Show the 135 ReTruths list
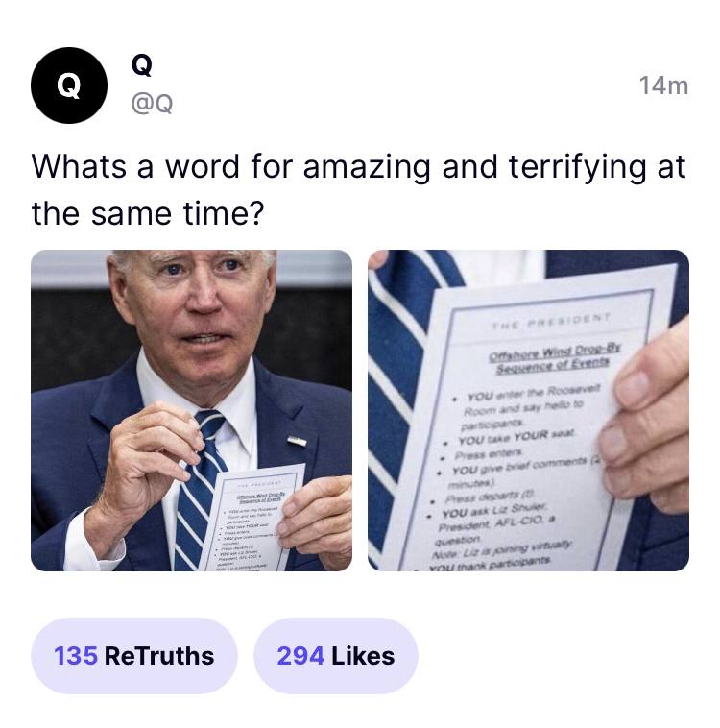720x728 pixels. point(134,656)
